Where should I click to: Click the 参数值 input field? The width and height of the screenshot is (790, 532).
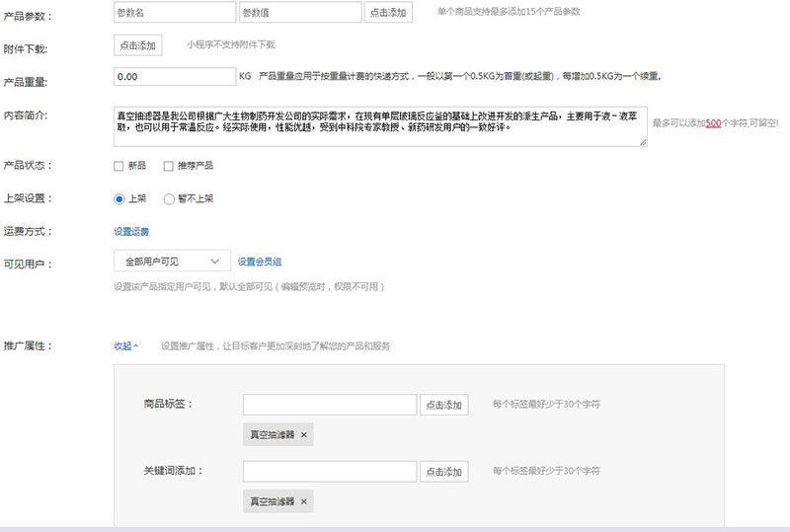(x=301, y=12)
